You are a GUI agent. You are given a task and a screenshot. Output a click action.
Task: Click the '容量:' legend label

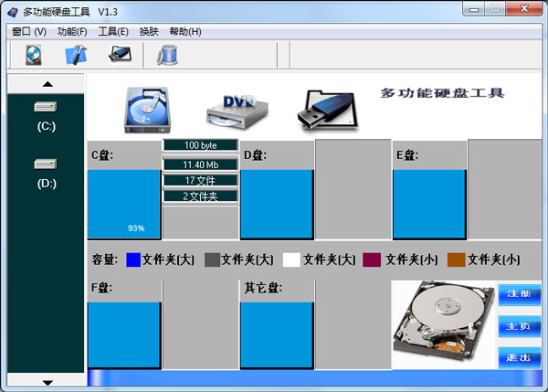[104, 260]
